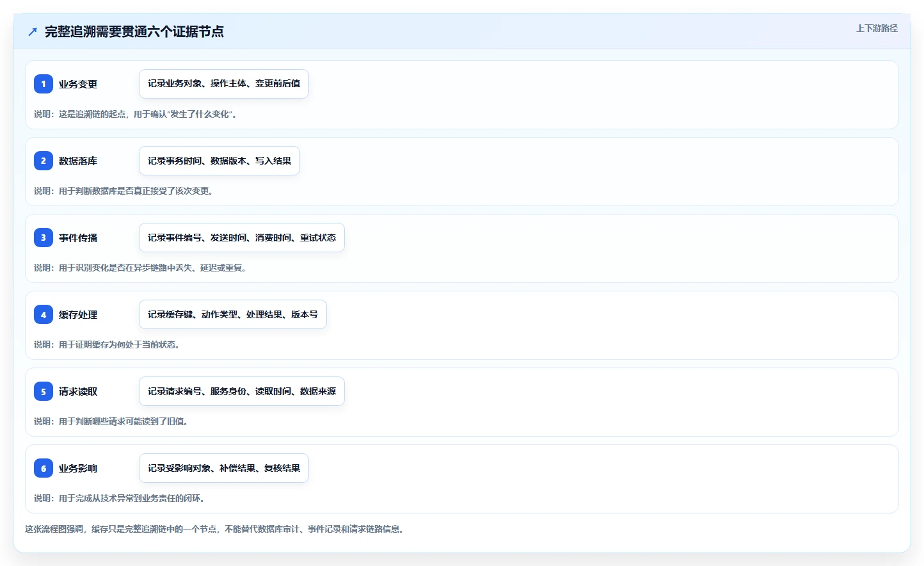The image size is (924, 566).
Task: Click the box 记录受影响对象、补偿结果、复核结果
Action: point(224,468)
